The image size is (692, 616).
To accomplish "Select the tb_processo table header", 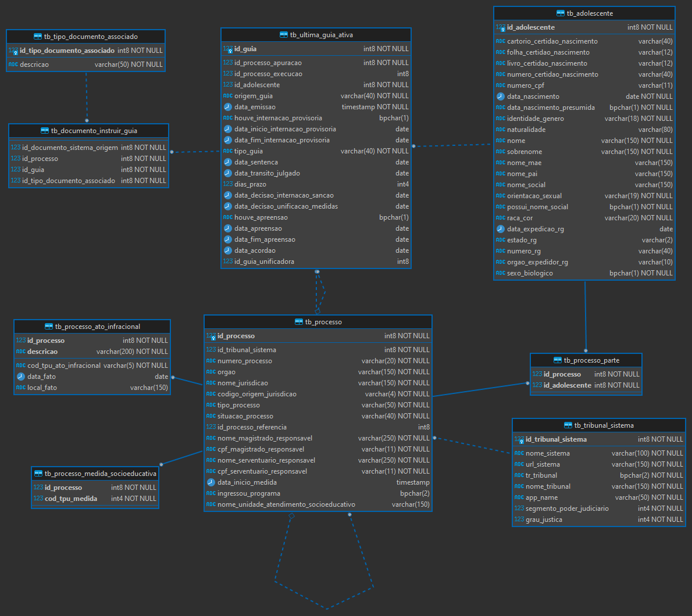I will [x=318, y=322].
